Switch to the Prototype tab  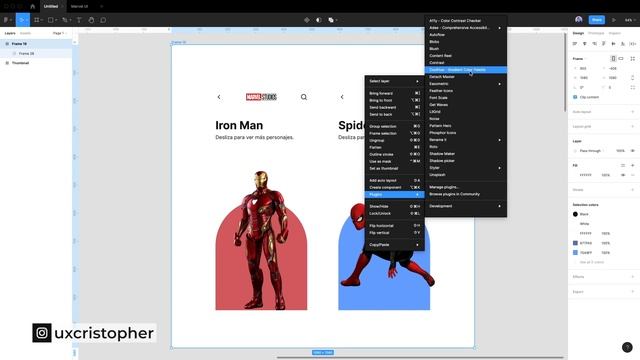click(596, 33)
